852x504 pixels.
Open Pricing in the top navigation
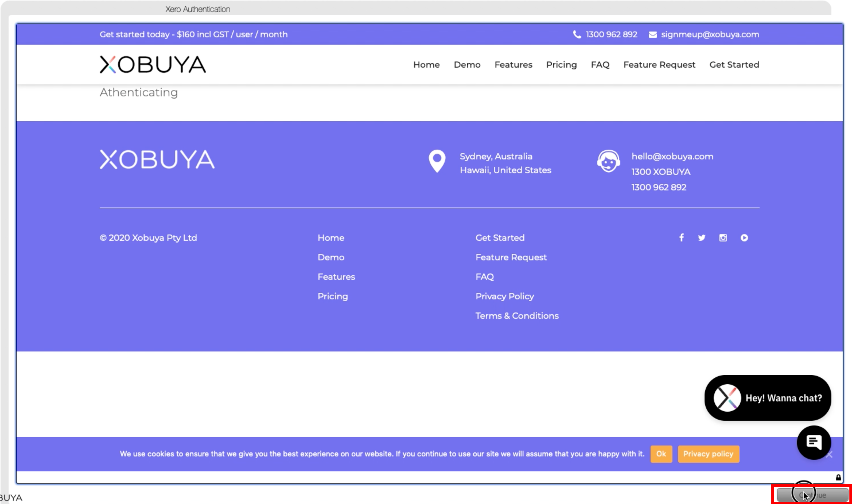pyautogui.click(x=561, y=65)
